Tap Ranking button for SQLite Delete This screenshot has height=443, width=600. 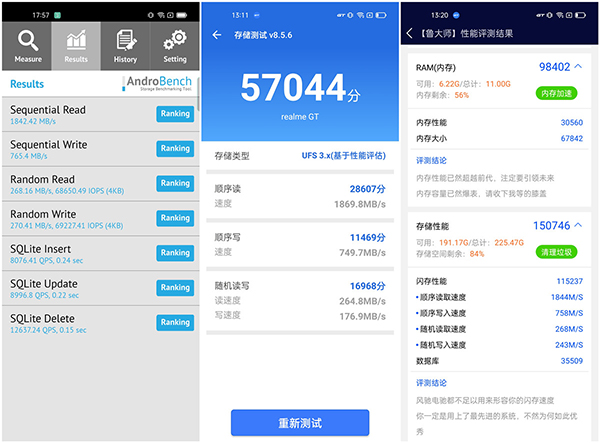coord(175,323)
